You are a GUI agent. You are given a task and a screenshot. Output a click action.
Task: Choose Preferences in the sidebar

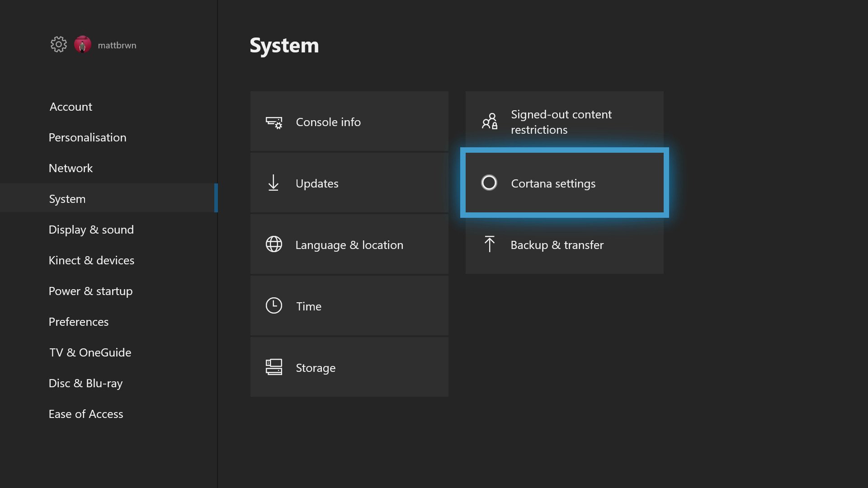coord(78,322)
